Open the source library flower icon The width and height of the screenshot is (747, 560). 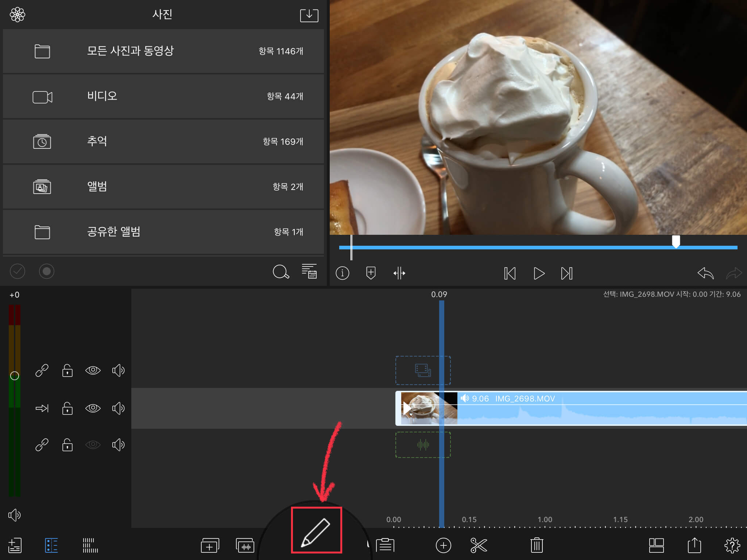(18, 15)
